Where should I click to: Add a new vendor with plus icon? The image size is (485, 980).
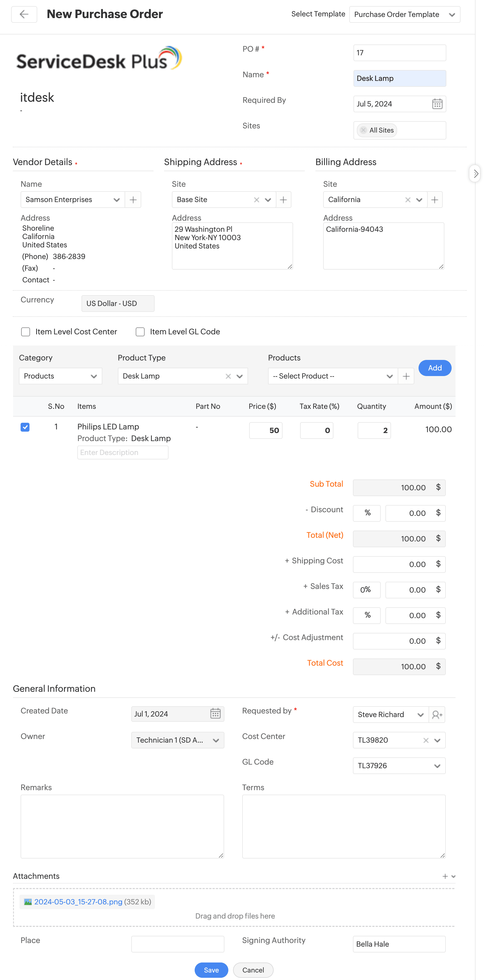tap(133, 200)
